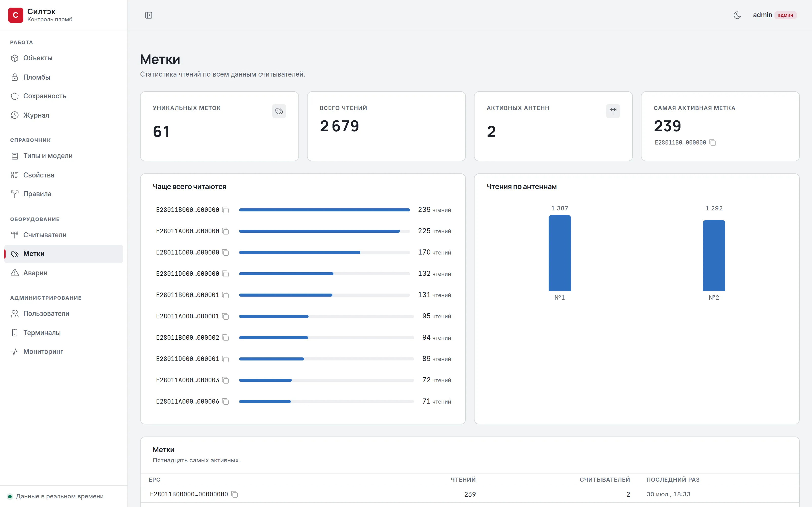The image size is (812, 507).
Task: Collapse the sidebar with the panel icon
Action: pyautogui.click(x=149, y=15)
